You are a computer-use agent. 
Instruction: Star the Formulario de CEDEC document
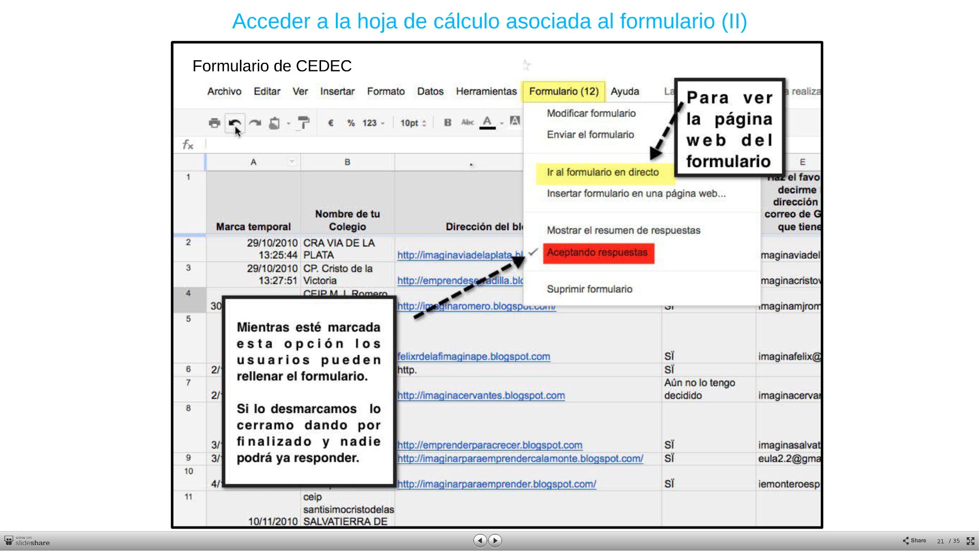(526, 65)
